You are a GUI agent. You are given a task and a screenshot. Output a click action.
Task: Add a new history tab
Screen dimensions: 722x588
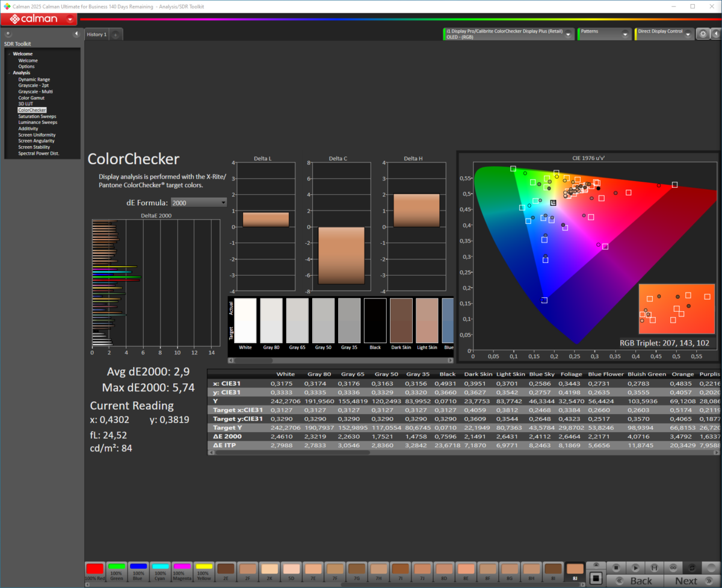(116, 35)
